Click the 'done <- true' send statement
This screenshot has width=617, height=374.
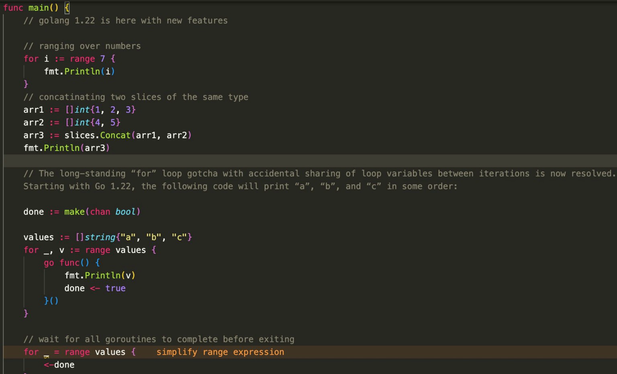coord(95,288)
